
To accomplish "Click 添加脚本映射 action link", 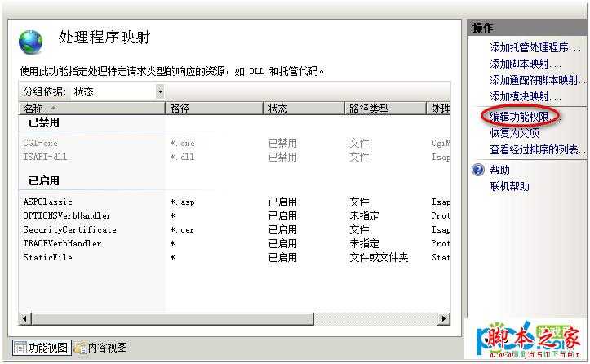I will (525, 64).
